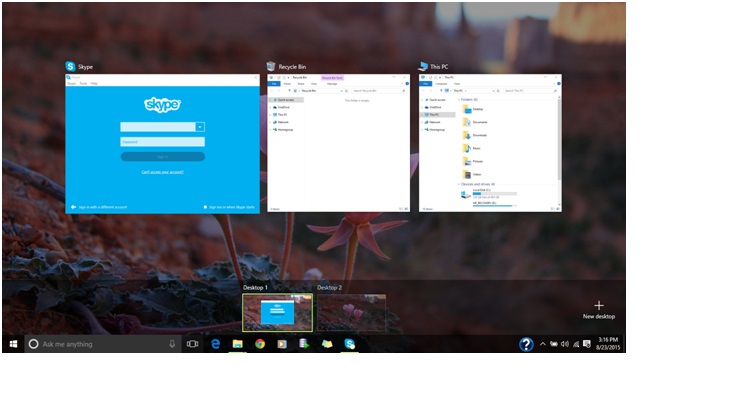Show hidden system tray icons chevron
Screen dimensions: 736x395
(x=543, y=344)
